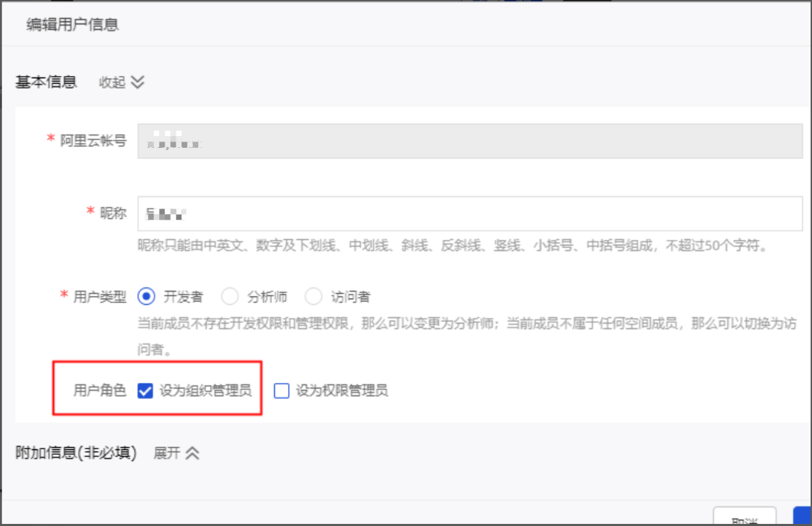Click the 设为组织管理员 label text
This screenshot has height=526, width=812.
click(x=206, y=391)
